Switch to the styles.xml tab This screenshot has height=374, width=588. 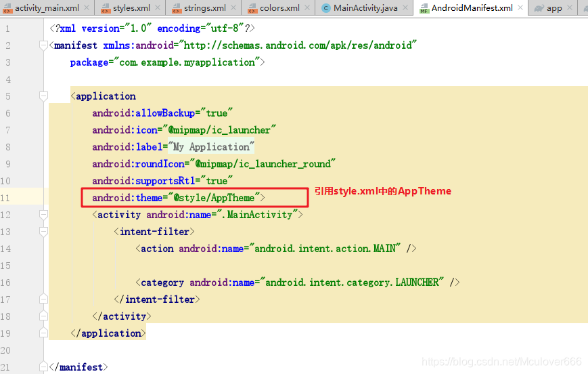pyautogui.click(x=131, y=8)
